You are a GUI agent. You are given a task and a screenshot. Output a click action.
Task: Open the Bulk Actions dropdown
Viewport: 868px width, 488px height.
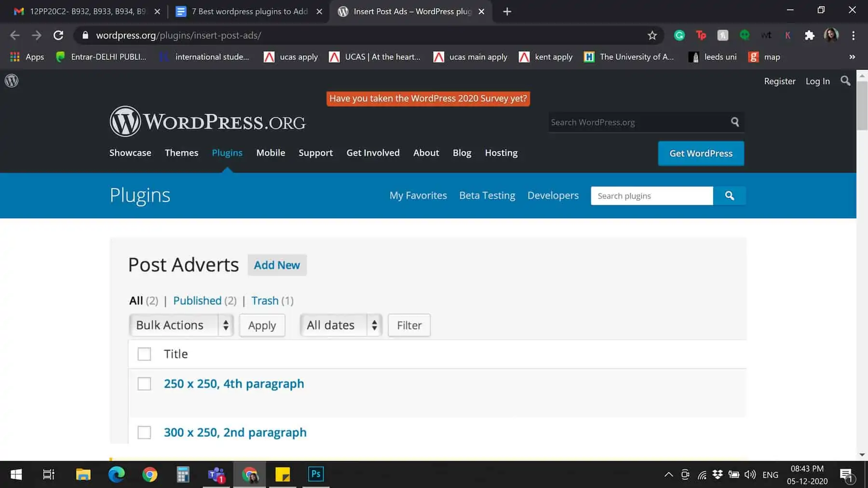181,325
